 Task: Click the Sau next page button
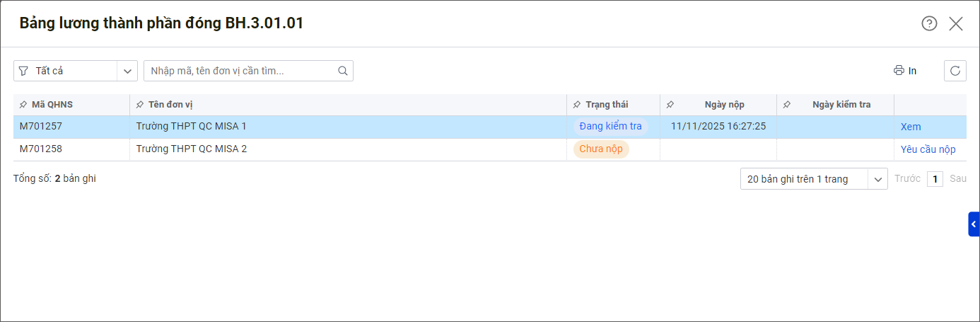tap(958, 179)
